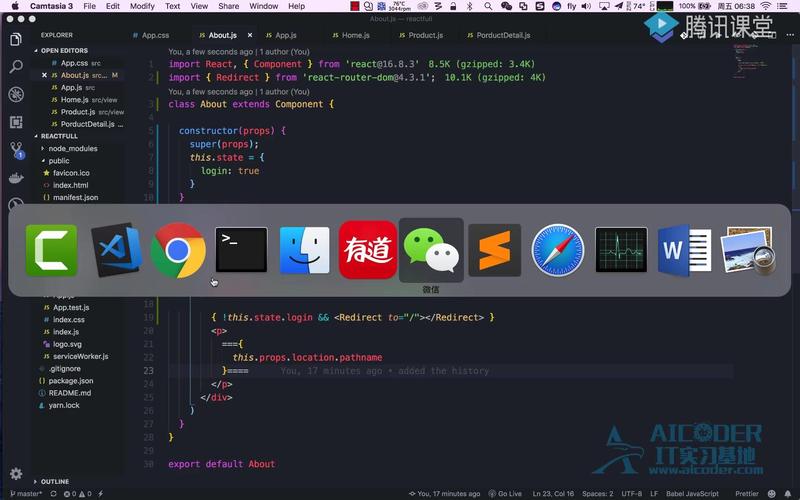This screenshot has height=500, width=800.
Task: Switch to Finder in the app switcher
Action: pos(305,250)
